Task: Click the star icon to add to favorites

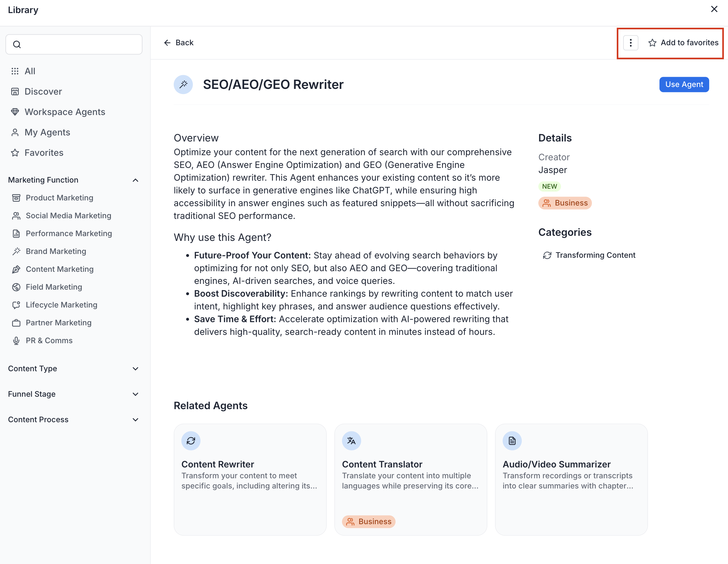Action: coord(652,43)
